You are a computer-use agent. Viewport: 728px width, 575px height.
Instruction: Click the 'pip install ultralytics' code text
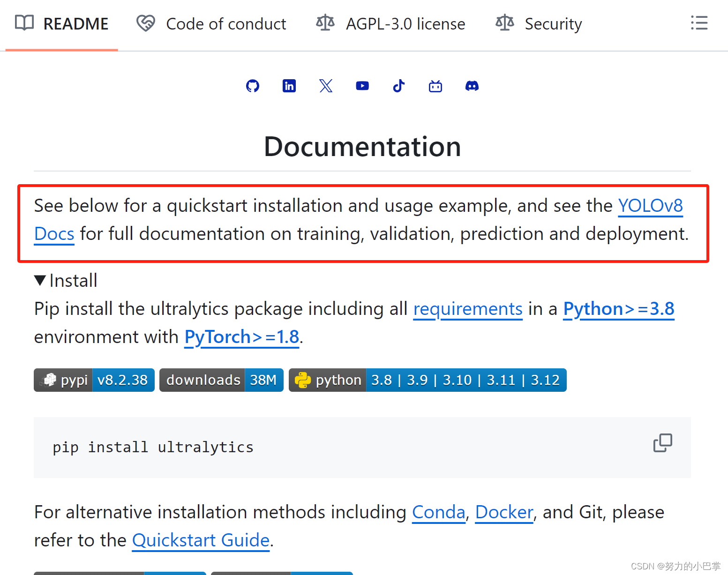[153, 448]
